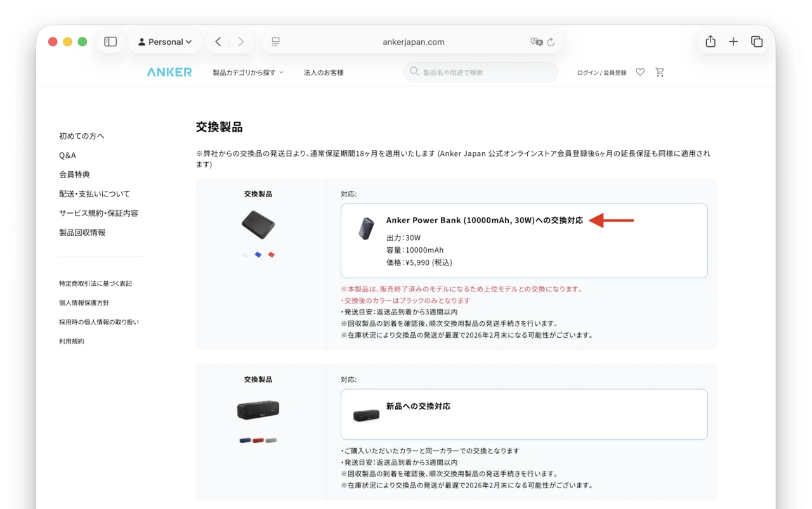The image size is (812, 509).
Task: Click Anker Power Bank (10000mAh, 30W)への交換対応 title
Action: [x=485, y=221]
